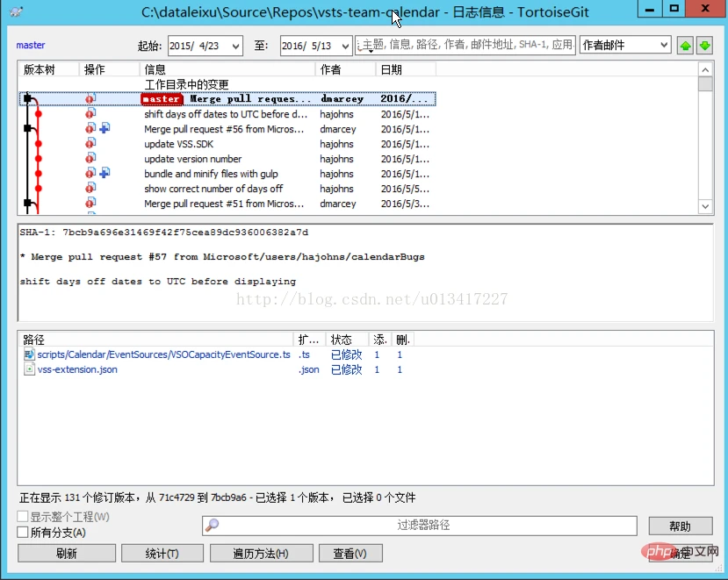Click the 刷新 button

coord(67,553)
